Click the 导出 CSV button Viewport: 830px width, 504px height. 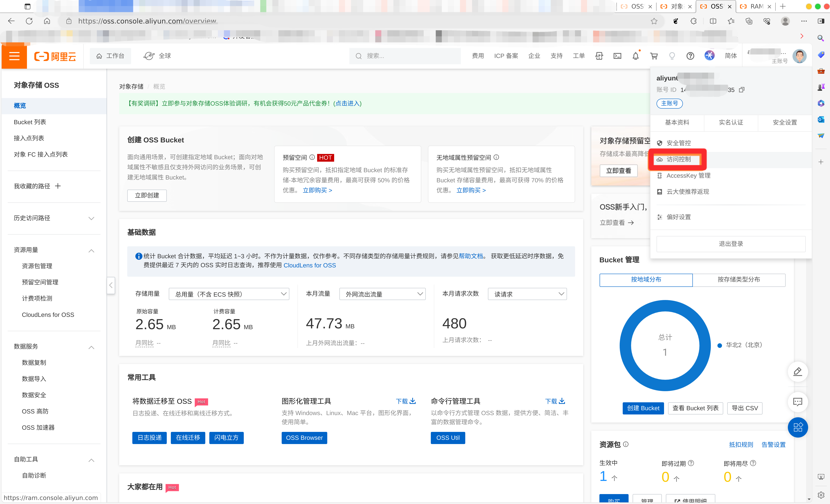coord(745,408)
